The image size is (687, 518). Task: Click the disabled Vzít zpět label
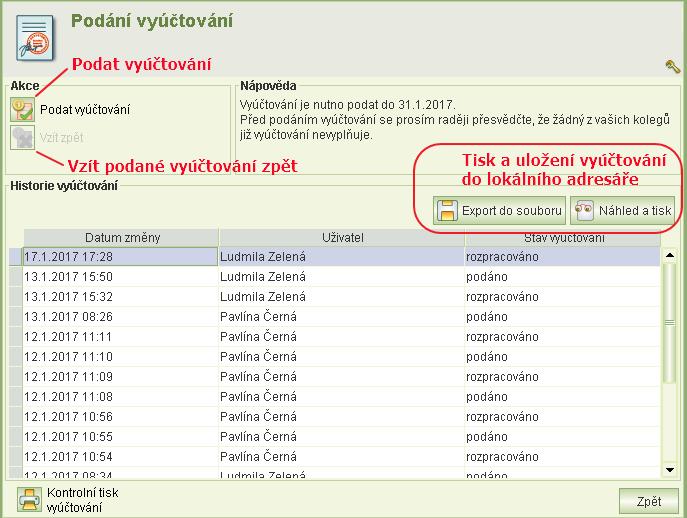[x=61, y=138]
